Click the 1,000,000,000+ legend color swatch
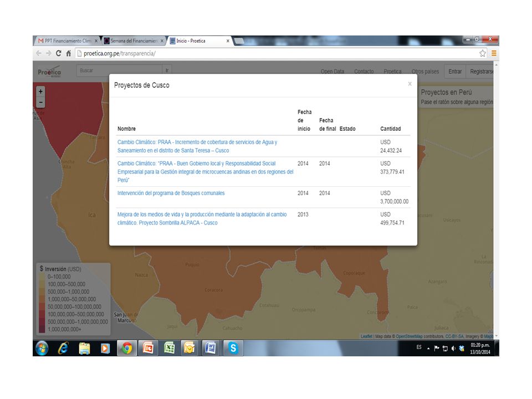The image size is (532, 399). pos(42,329)
